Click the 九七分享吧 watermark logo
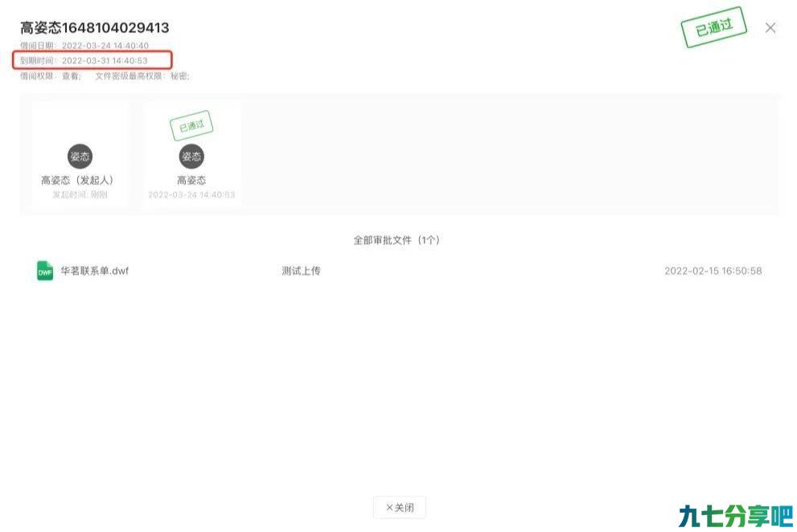This screenshot has width=797, height=532. point(736,516)
